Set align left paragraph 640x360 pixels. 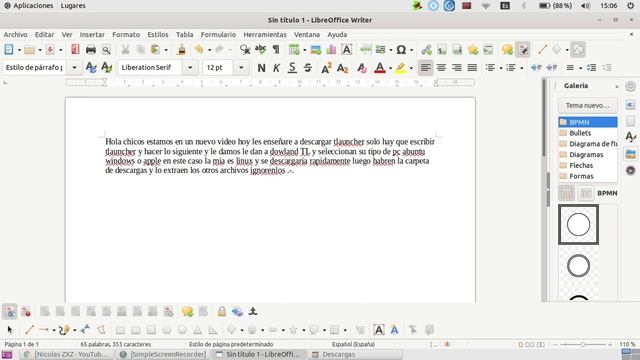coord(425,68)
